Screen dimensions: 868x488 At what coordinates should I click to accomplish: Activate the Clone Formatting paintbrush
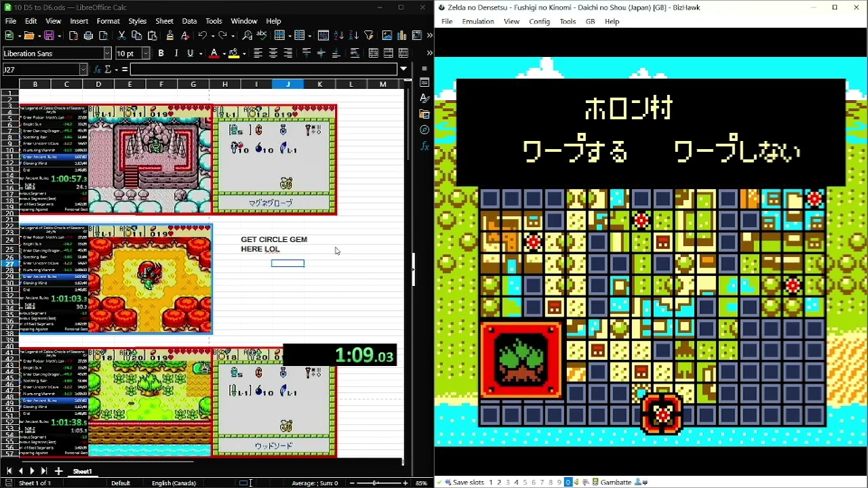pyautogui.click(x=170, y=35)
